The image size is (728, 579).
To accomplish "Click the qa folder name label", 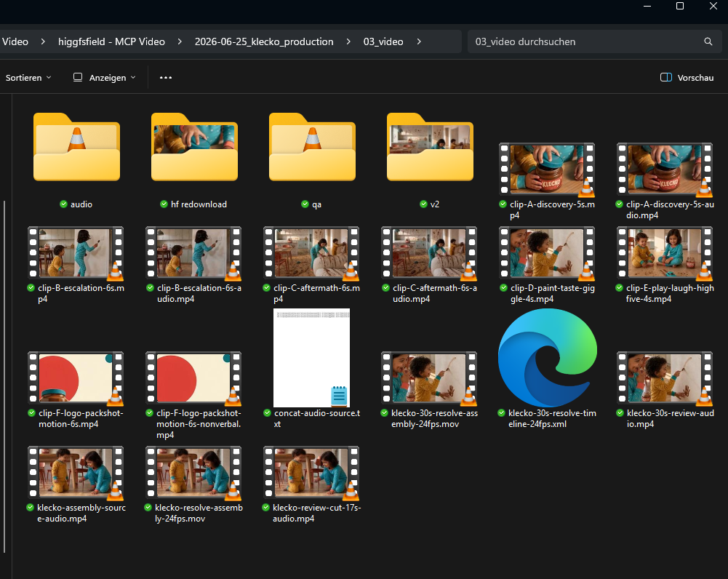I will coord(316,204).
